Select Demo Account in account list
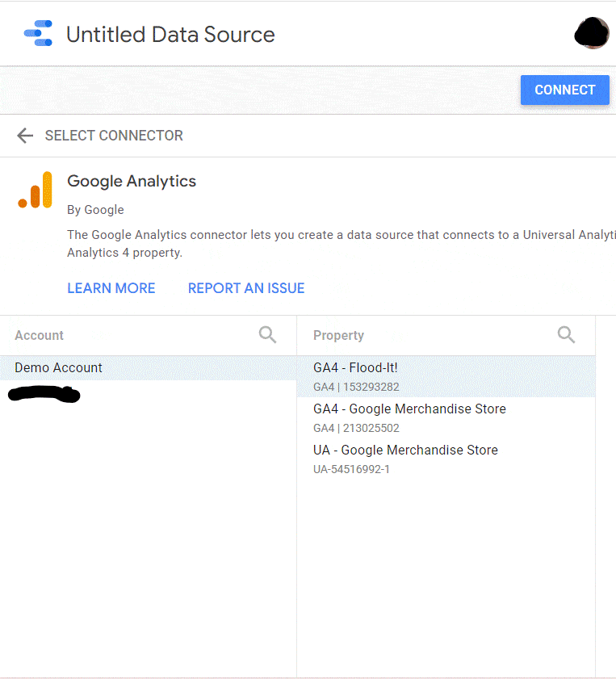Image resolution: width=616 pixels, height=679 pixels. point(148,368)
